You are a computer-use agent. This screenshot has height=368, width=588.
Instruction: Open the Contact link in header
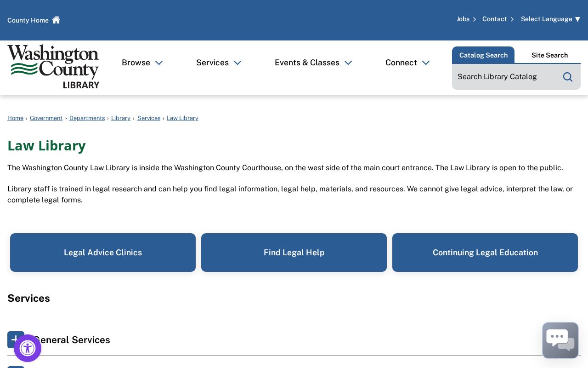pyautogui.click(x=498, y=19)
